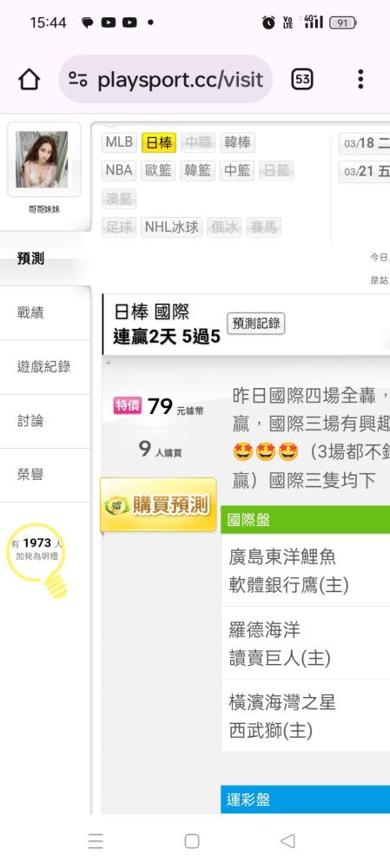Viewport: 390px width, 868px height.
Task: Open the 遊戲紀錄 sidebar tab
Action: (45, 367)
